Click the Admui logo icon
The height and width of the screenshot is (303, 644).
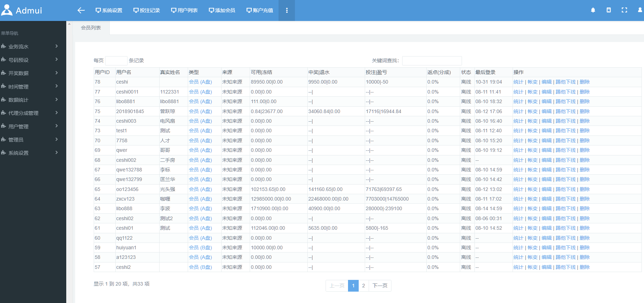(x=7, y=10)
